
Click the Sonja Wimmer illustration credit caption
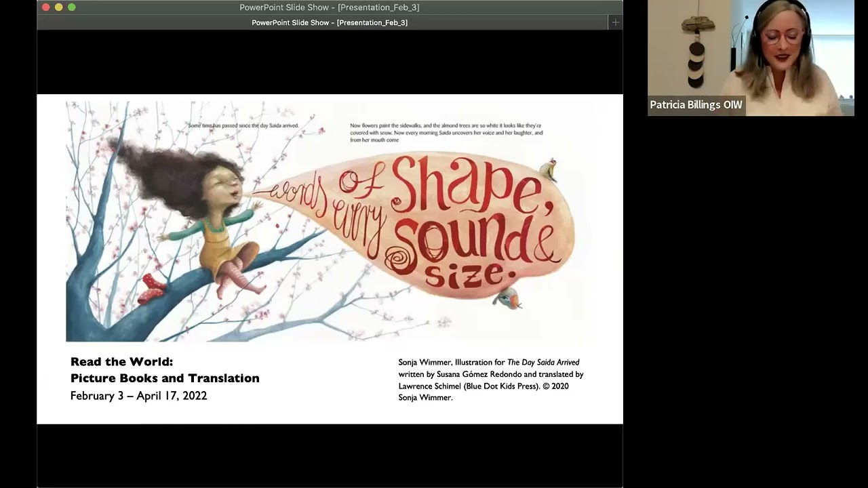491,380
